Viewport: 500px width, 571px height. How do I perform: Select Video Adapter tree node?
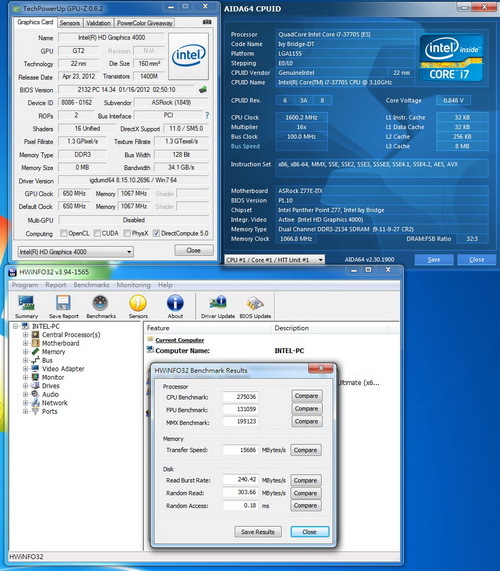pos(63,369)
